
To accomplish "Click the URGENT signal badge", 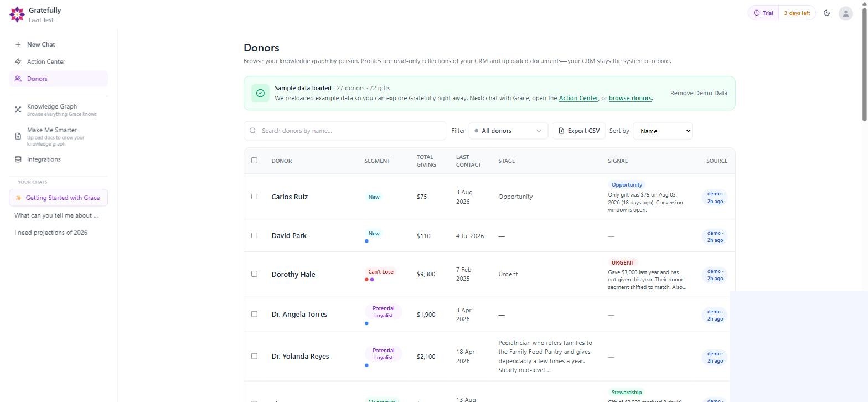I will (x=623, y=262).
